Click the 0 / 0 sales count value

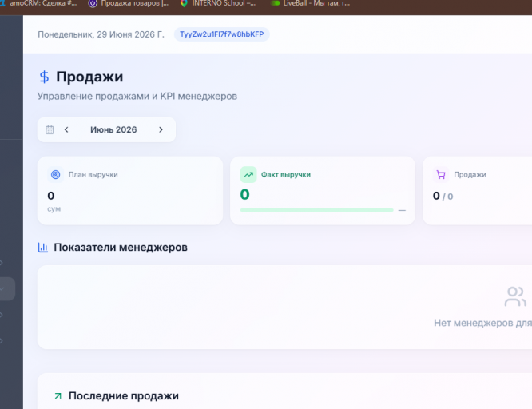[443, 196]
